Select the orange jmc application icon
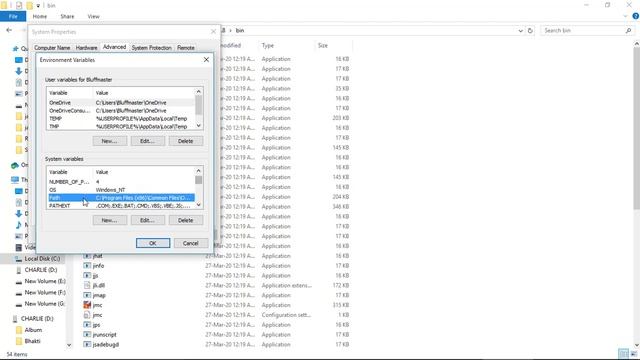 point(87,305)
